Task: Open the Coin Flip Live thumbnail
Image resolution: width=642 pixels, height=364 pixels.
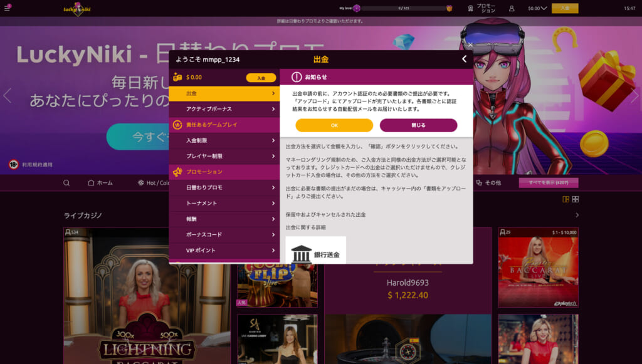Action: 277,286
